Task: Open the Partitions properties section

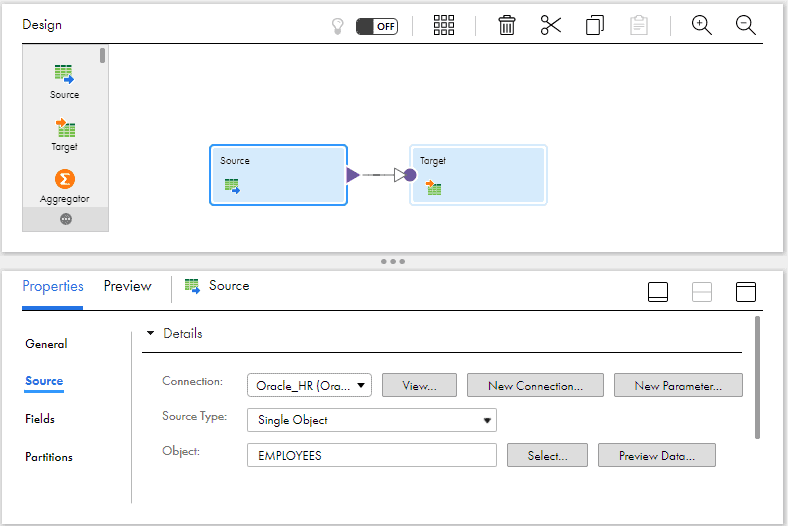Action: (x=49, y=457)
